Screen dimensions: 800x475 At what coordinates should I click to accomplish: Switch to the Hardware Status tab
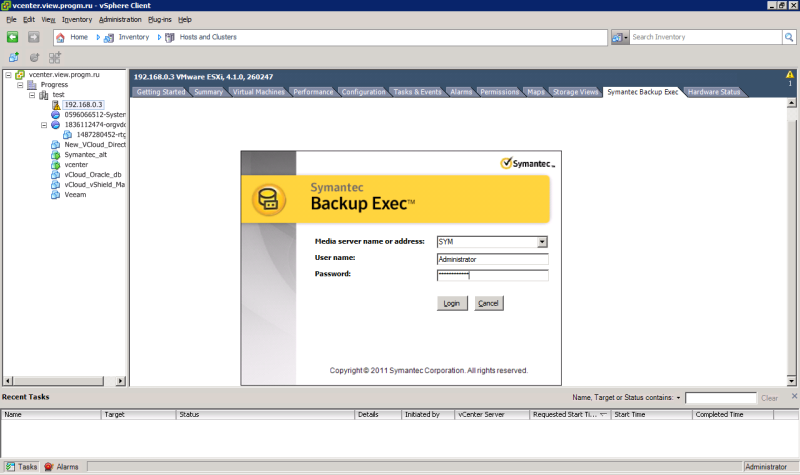tap(714, 92)
